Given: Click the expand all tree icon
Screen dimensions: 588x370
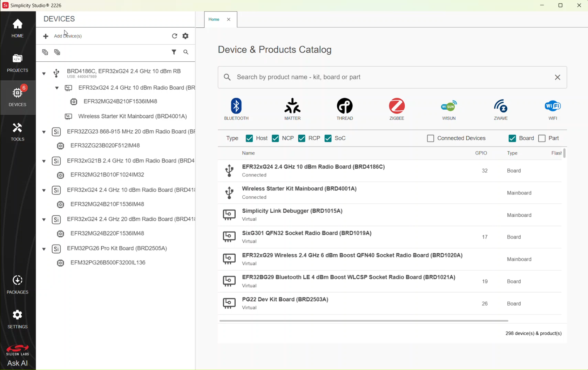Looking at the screenshot, I should [57, 52].
